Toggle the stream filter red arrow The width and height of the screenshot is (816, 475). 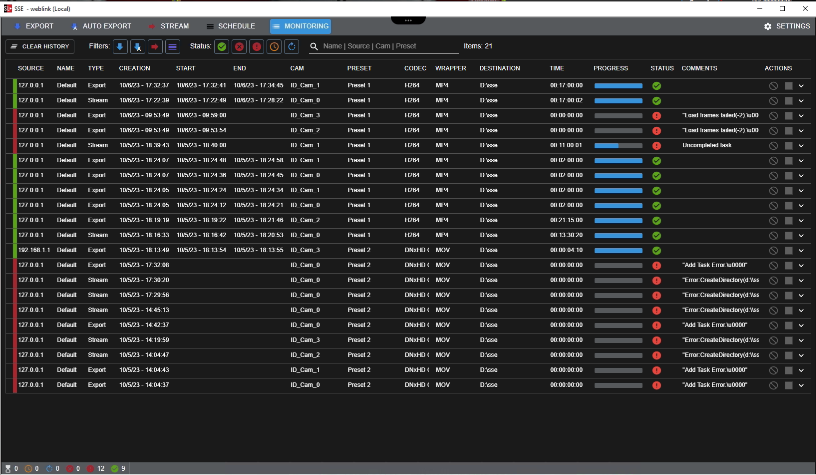click(155, 46)
